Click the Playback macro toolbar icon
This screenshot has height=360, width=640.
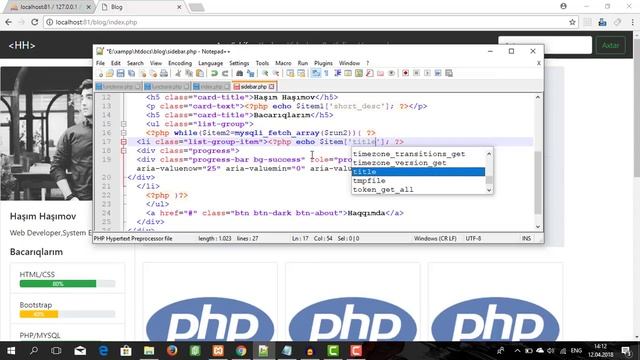coord(427,73)
